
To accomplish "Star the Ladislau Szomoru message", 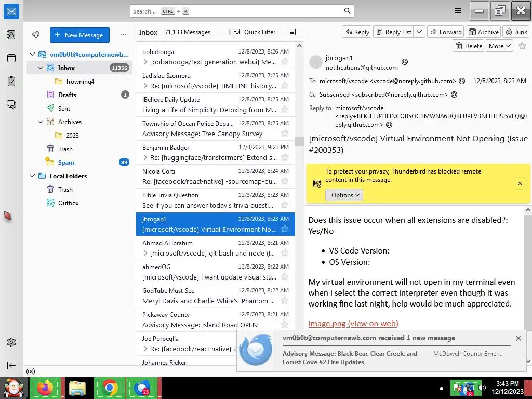I will coord(285,86).
